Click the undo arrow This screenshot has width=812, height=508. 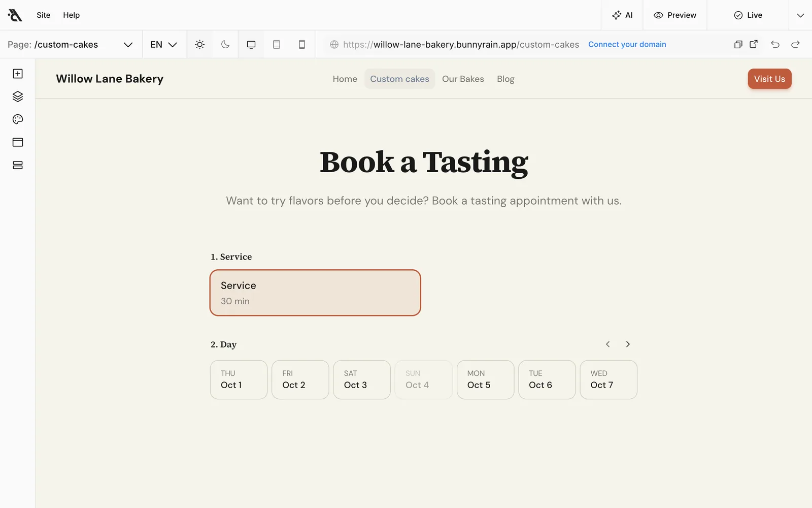[775, 44]
